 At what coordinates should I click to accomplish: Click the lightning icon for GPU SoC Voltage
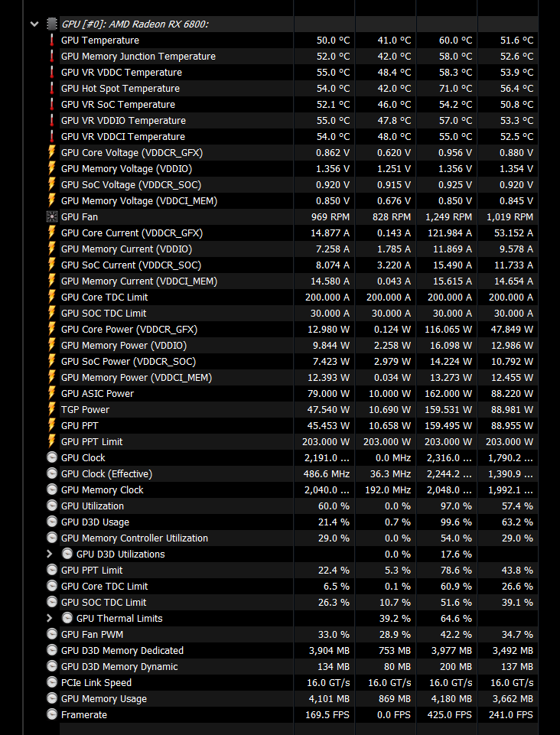click(x=52, y=184)
